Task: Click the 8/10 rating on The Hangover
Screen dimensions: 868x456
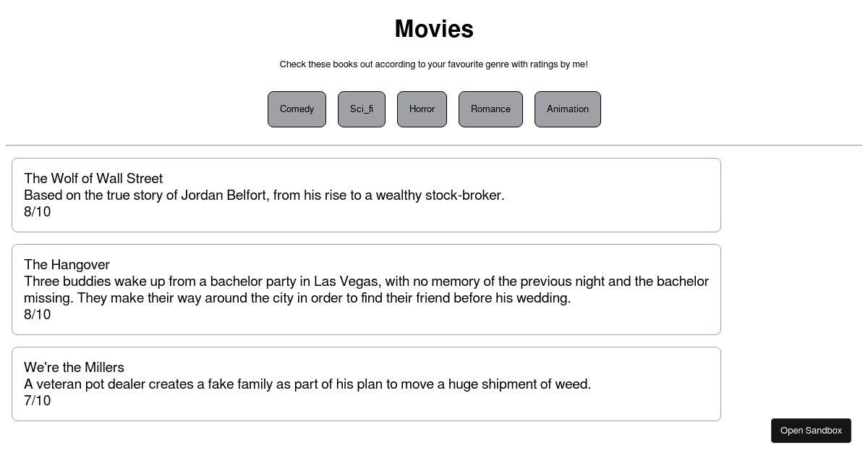Action: click(x=37, y=314)
